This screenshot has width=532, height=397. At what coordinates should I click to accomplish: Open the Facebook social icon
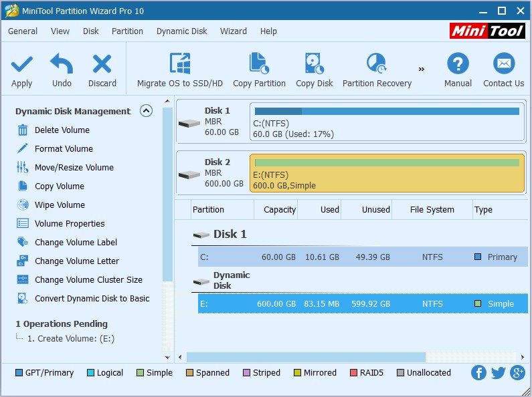(x=478, y=373)
